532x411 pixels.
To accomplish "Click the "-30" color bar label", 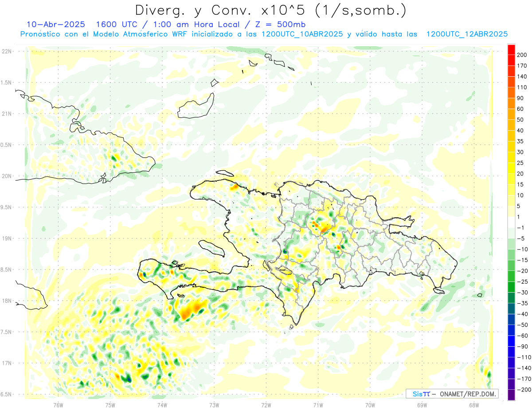I will coord(523,293).
